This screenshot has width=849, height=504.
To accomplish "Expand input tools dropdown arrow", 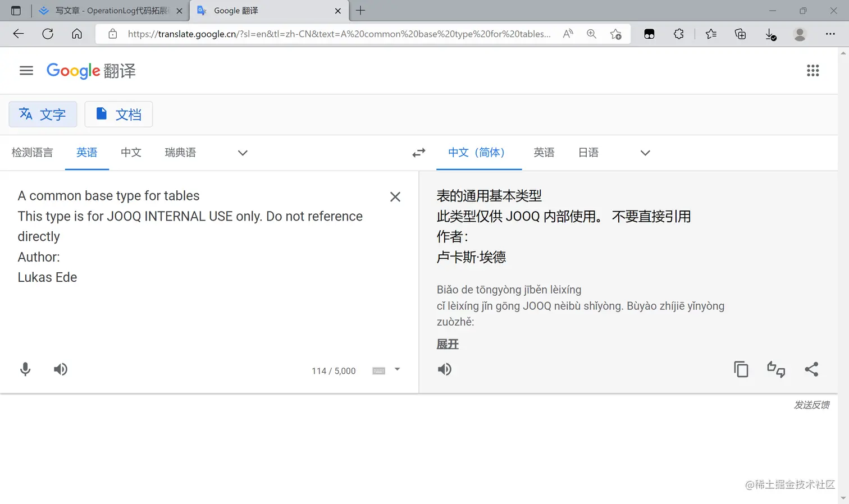I will coord(398,369).
